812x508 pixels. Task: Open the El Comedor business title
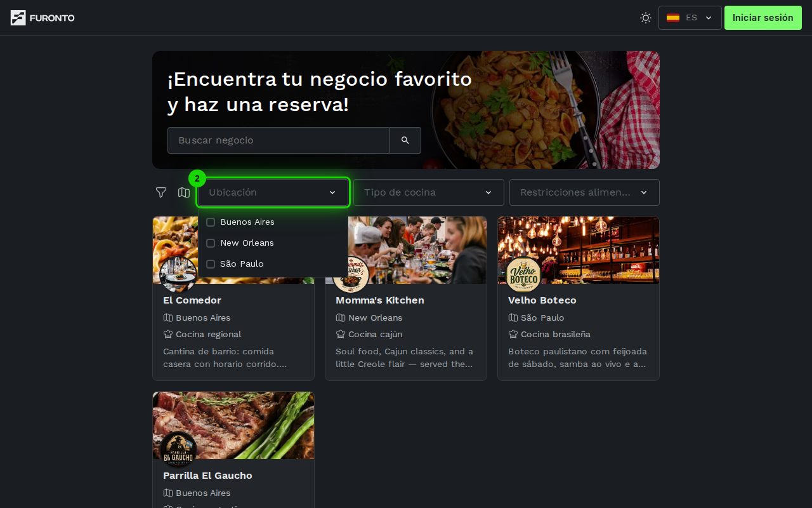pos(192,300)
